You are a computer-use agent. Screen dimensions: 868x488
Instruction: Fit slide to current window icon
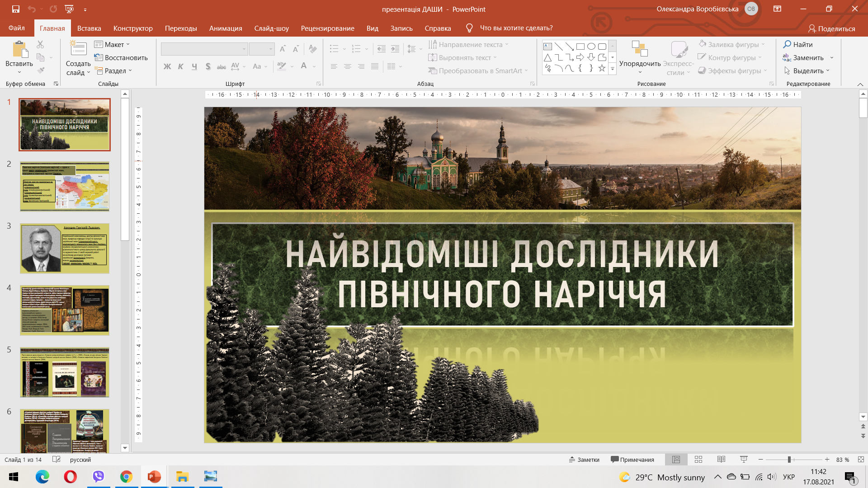click(x=861, y=460)
